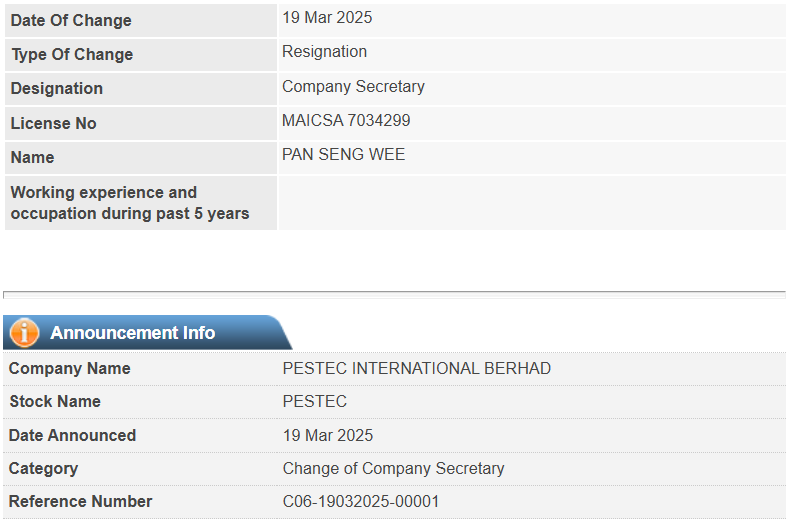The image size is (792, 530).
Task: Select the Announcement Info tab header
Action: (147, 332)
